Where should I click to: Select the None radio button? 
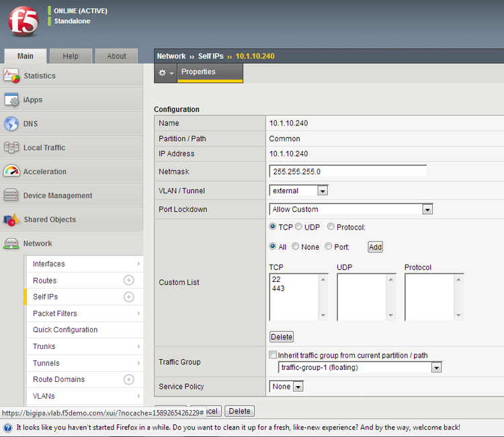tap(295, 246)
